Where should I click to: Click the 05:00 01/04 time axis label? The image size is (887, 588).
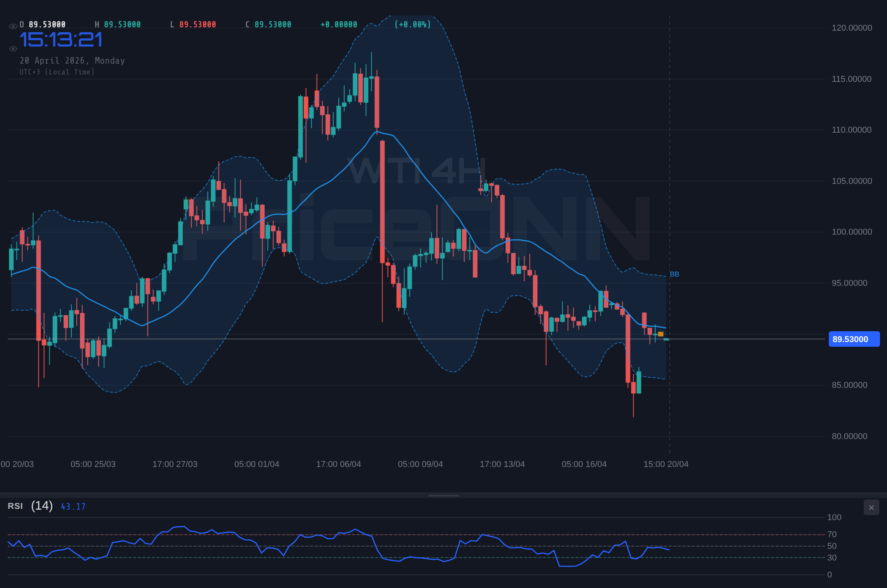click(x=257, y=464)
